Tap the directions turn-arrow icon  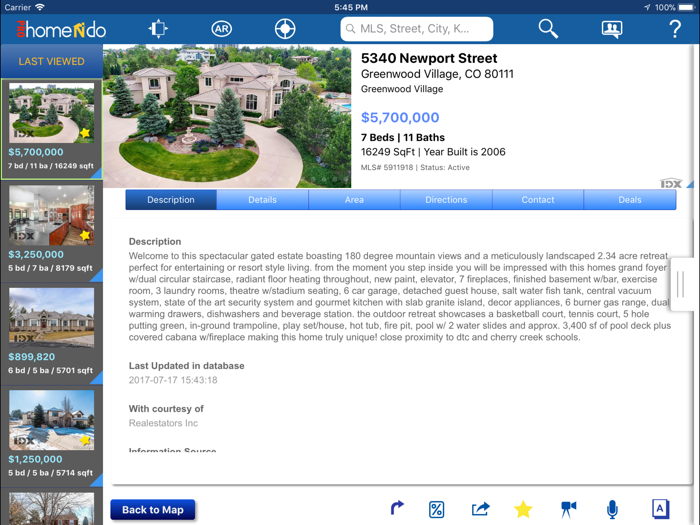click(396, 508)
